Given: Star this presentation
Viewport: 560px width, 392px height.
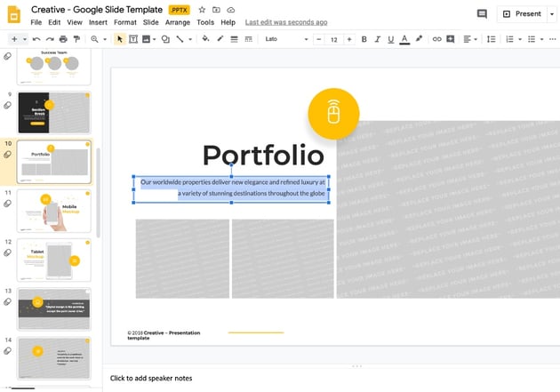Looking at the screenshot, I should [202, 10].
